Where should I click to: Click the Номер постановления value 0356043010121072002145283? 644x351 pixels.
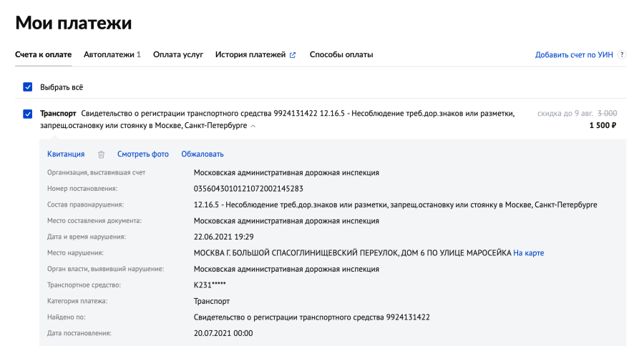pos(248,189)
